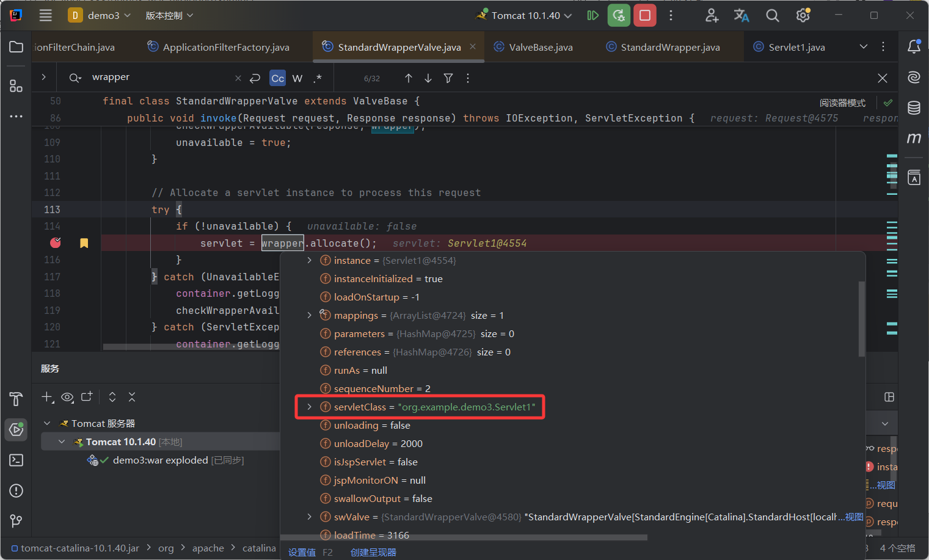Toggle the Regex search option
The width and height of the screenshot is (929, 560).
tap(317, 78)
